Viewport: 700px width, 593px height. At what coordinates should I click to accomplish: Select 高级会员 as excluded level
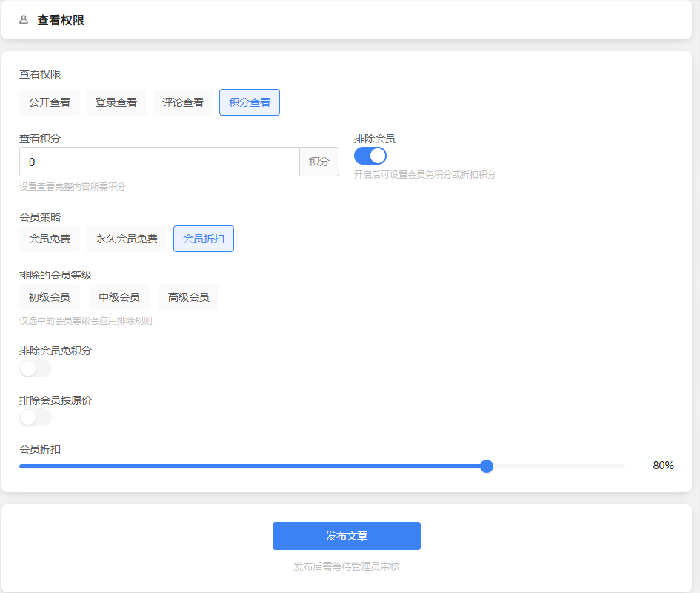pos(189,297)
